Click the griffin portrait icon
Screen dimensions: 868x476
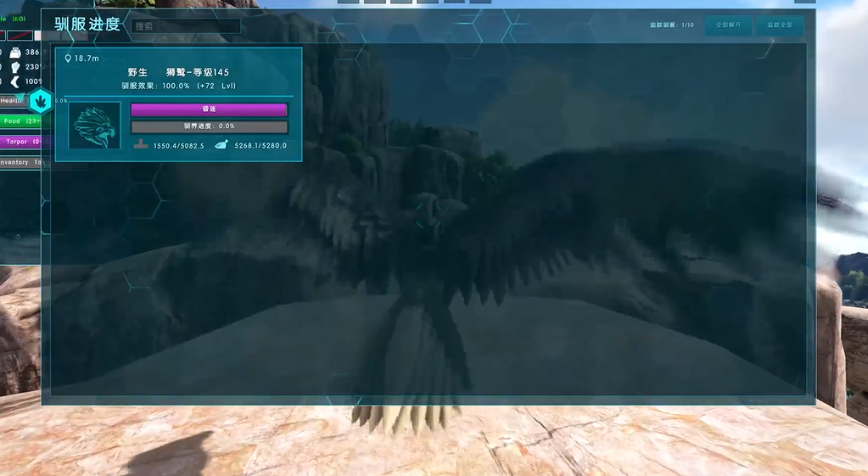pyautogui.click(x=94, y=126)
